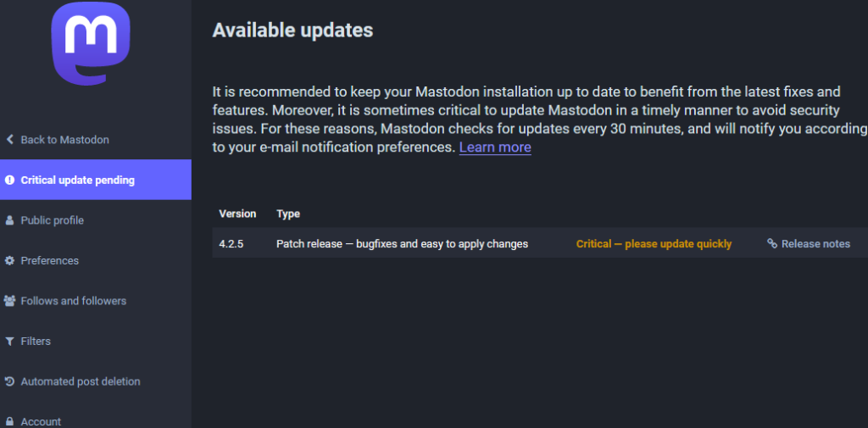This screenshot has height=428, width=868.
Task: Click the Release notes chain-link icon
Action: 772,244
